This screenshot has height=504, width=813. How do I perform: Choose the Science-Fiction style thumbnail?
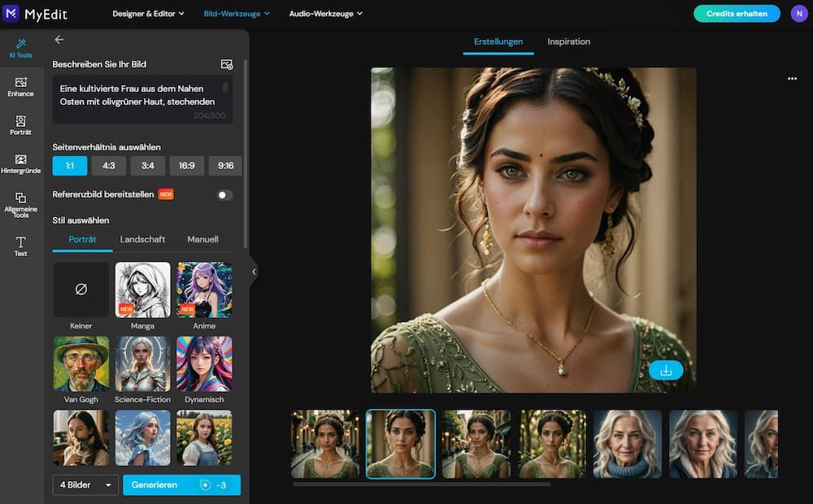[142, 364]
